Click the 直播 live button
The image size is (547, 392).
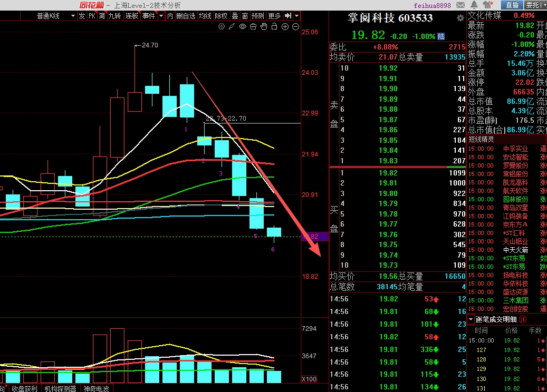click(512, 5)
